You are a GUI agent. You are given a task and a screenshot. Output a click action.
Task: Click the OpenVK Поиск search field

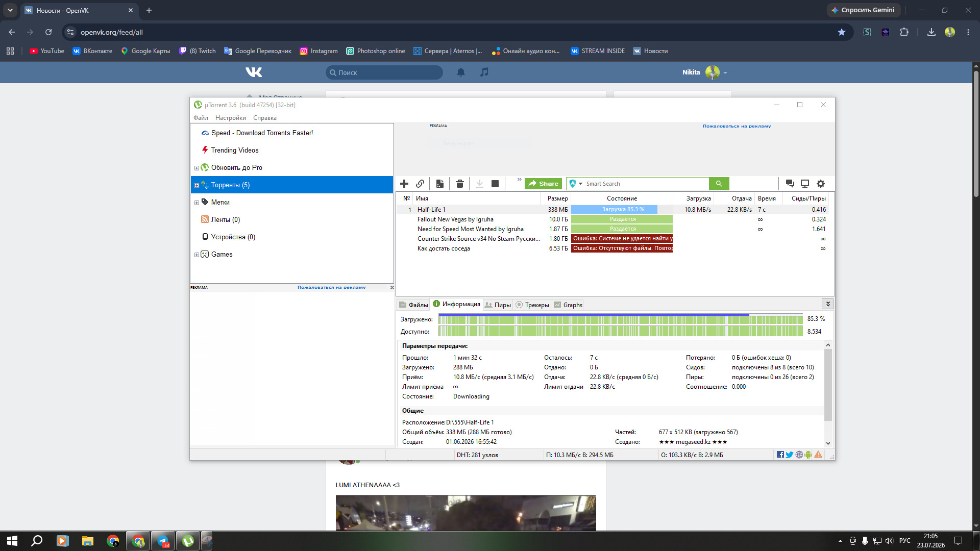point(384,72)
